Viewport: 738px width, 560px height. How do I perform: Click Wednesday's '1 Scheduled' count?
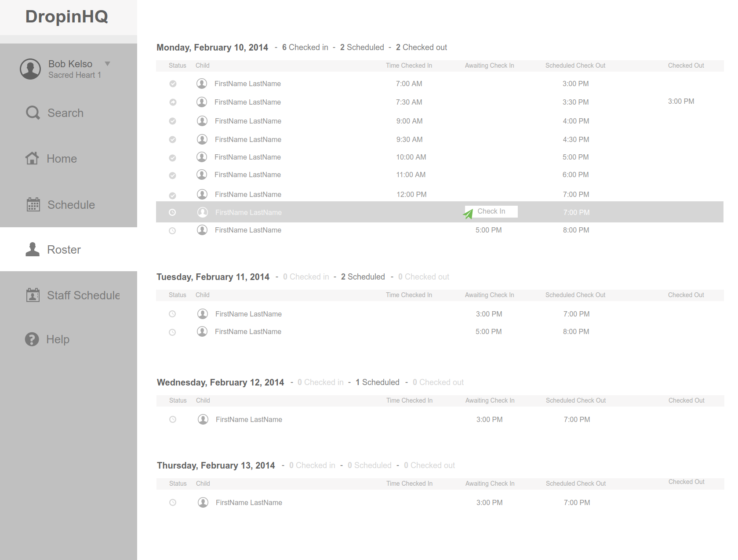[x=378, y=382]
